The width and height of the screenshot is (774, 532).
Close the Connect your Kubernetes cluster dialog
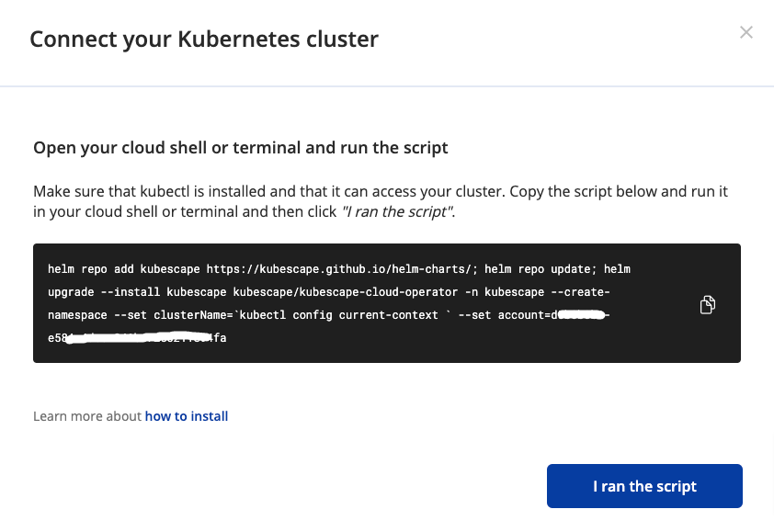click(x=746, y=32)
